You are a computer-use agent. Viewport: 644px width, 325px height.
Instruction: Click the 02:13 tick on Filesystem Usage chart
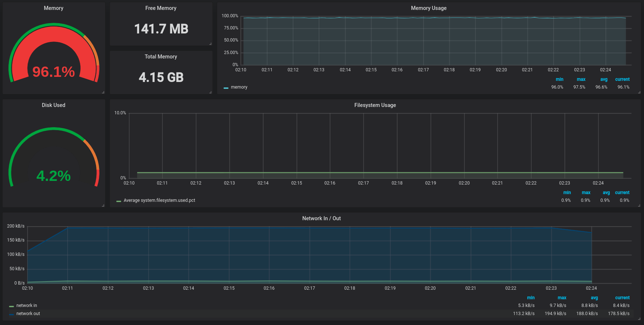coord(229,183)
